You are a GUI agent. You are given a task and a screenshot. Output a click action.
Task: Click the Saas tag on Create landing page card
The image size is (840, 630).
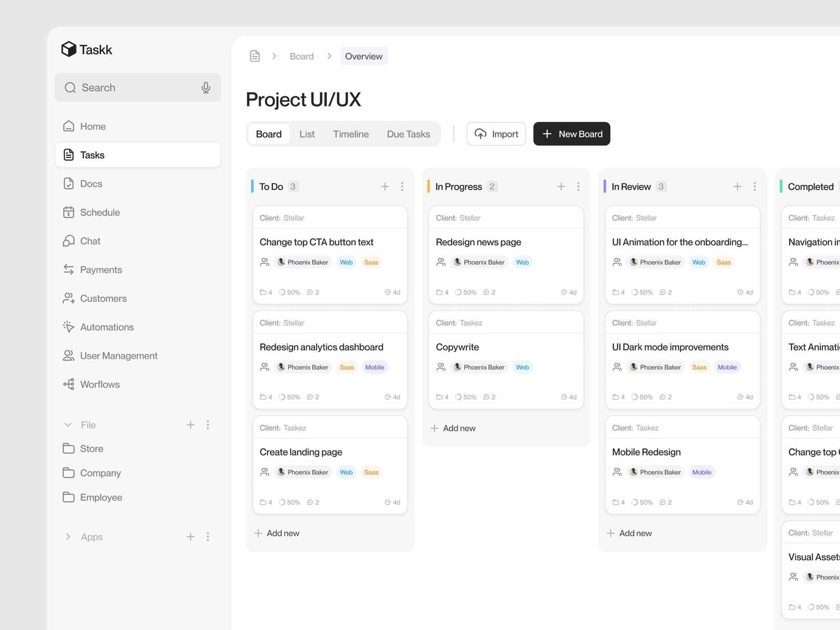[371, 472]
